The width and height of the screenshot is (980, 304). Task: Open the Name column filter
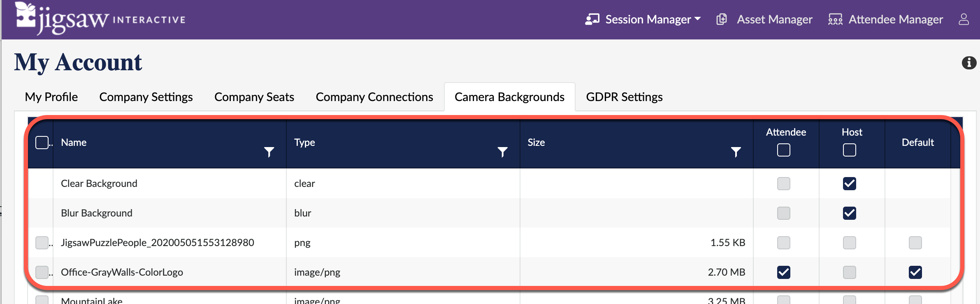click(x=269, y=152)
